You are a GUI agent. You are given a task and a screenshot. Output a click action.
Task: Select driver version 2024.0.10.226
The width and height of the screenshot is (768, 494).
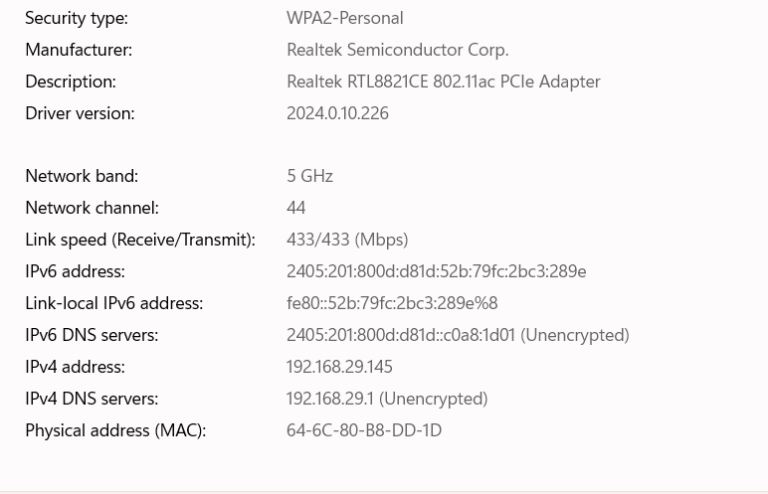337,114
